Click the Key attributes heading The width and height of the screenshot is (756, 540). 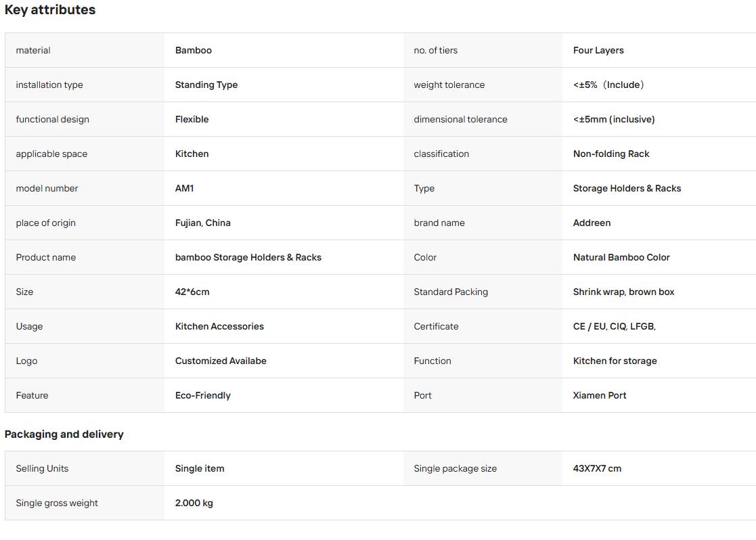[50, 10]
